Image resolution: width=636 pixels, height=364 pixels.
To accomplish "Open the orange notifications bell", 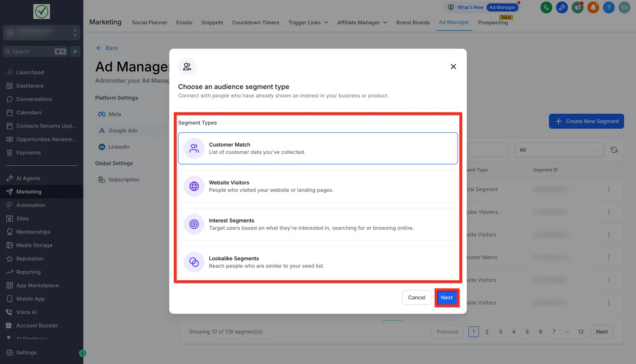I will [593, 8].
